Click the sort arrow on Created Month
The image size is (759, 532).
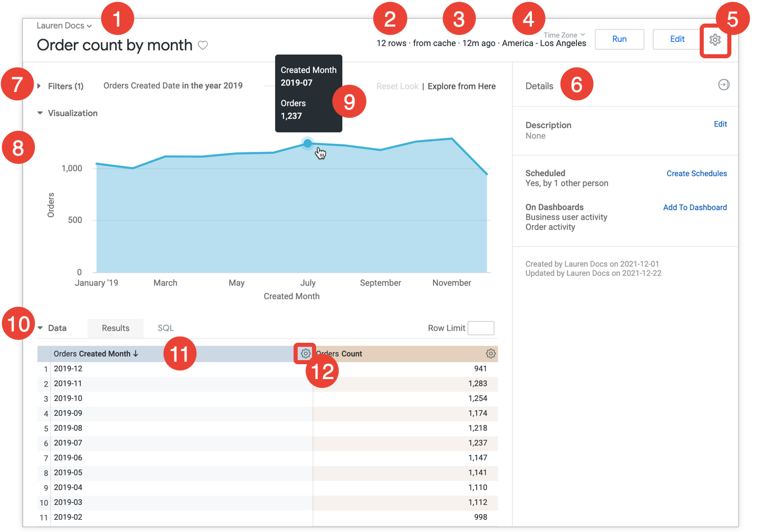pos(136,353)
